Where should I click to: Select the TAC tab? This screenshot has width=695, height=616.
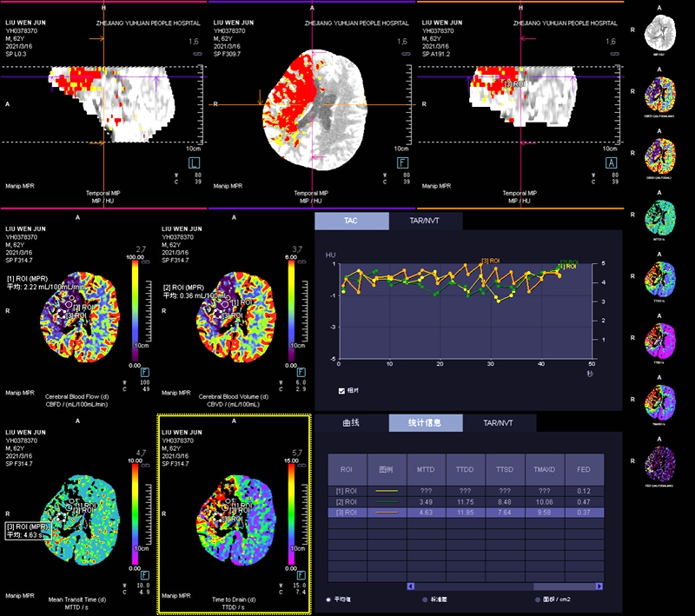[351, 222]
